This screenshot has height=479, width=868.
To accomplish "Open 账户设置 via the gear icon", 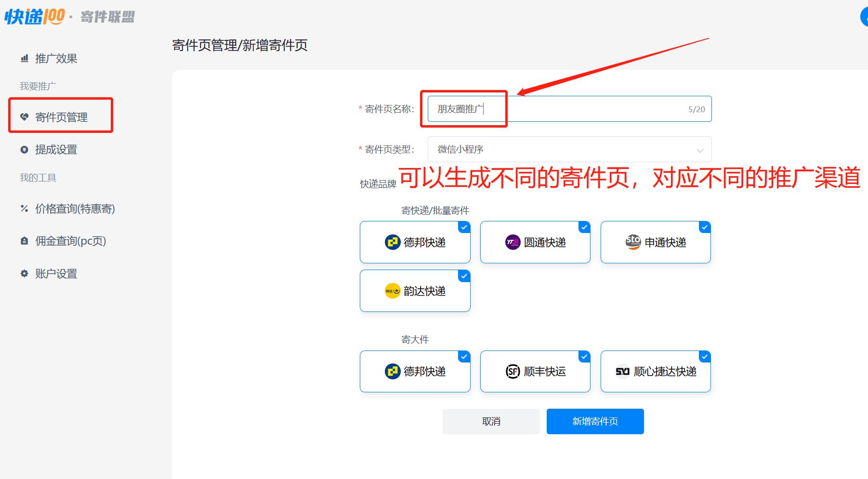I will [24, 273].
